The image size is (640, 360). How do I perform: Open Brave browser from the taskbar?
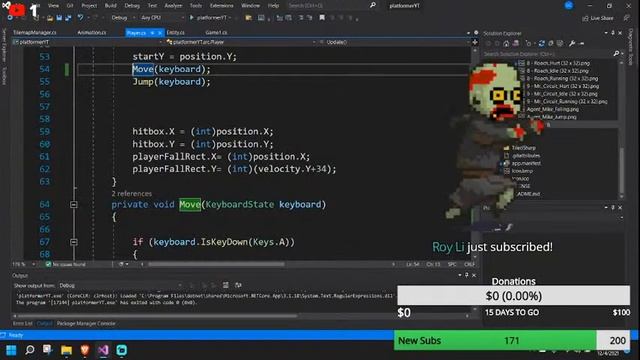(85, 350)
